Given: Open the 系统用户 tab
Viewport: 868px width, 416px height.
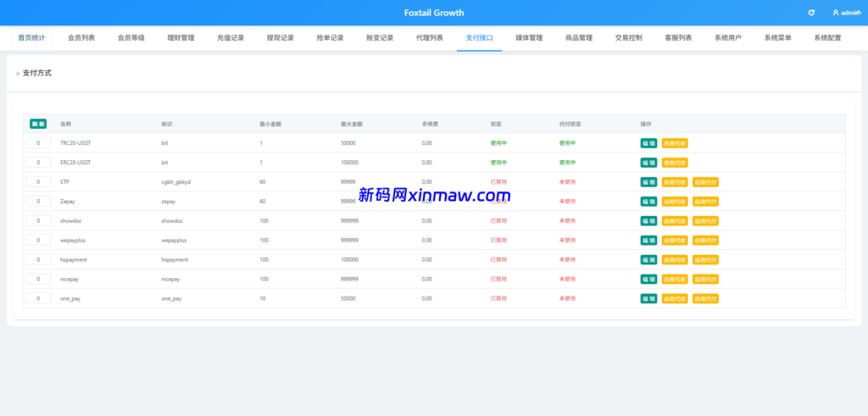Looking at the screenshot, I should (728, 38).
